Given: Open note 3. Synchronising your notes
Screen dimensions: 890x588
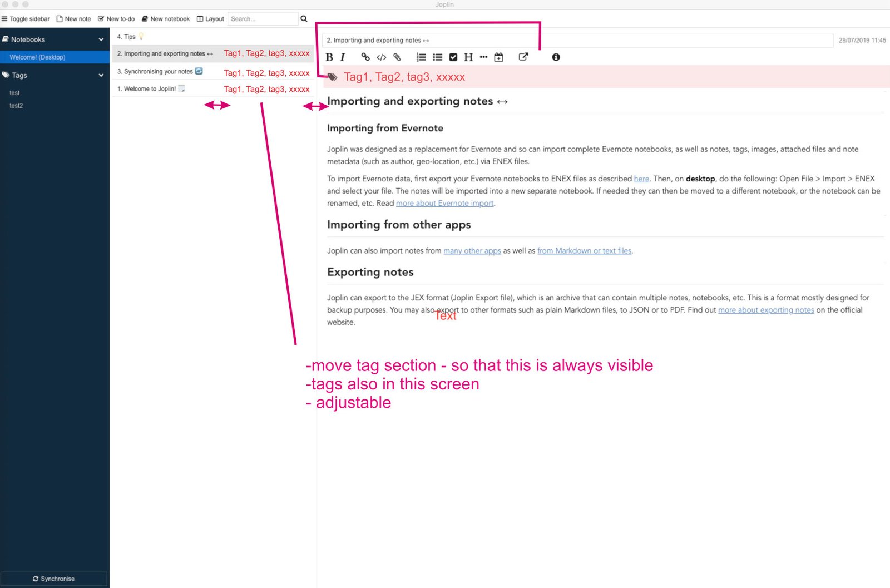Looking at the screenshot, I should click(x=213, y=71).
